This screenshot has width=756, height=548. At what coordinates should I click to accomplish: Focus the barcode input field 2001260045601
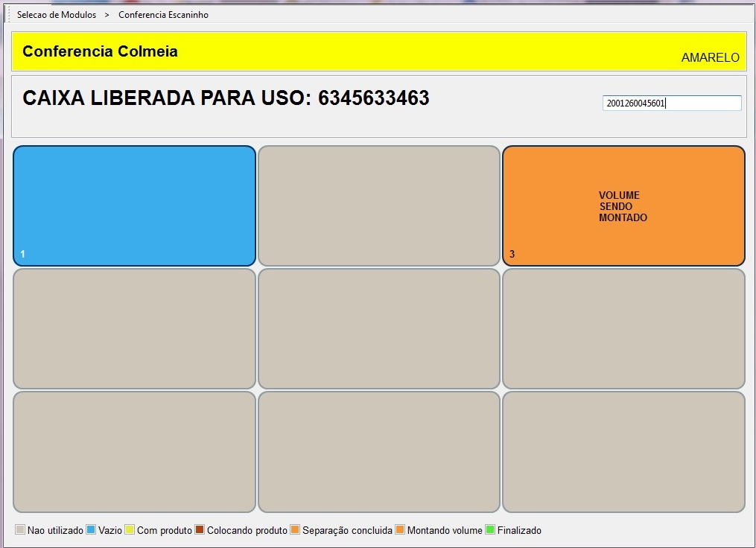(672, 103)
